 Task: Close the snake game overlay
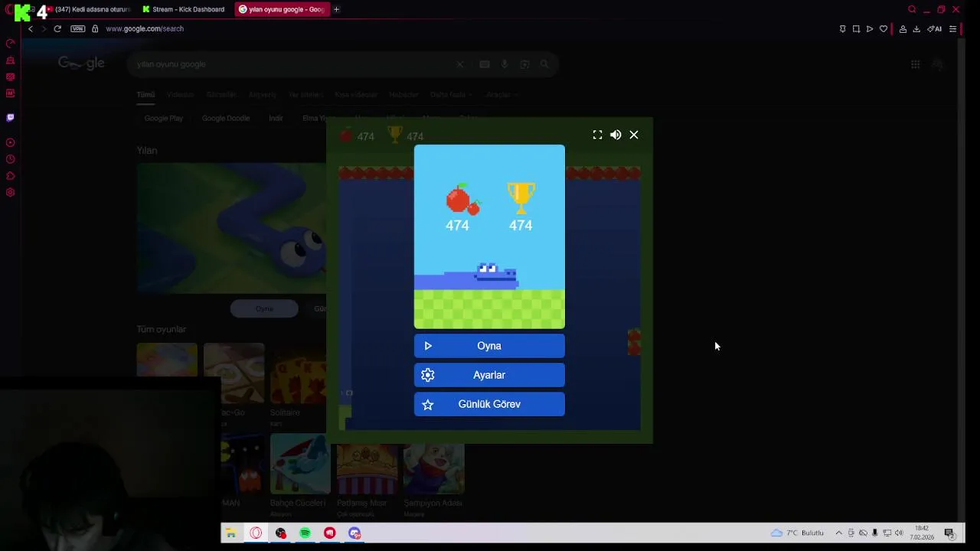634,135
